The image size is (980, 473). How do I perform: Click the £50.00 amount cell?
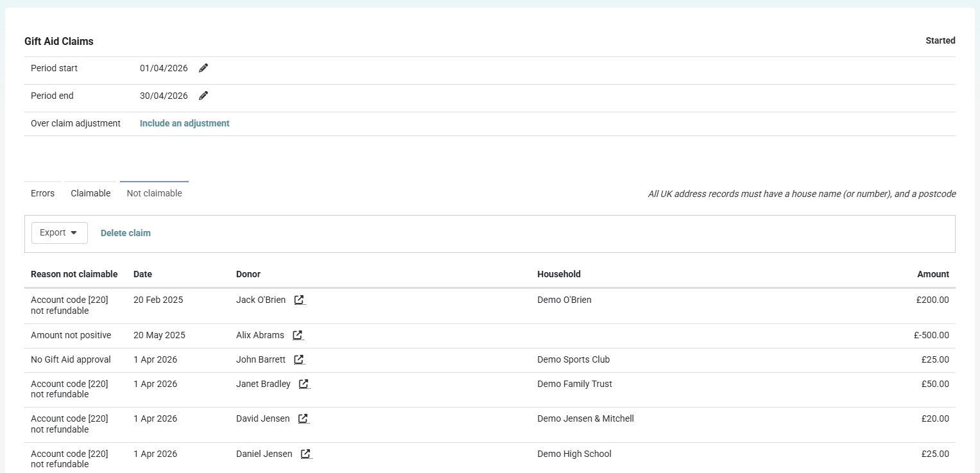tap(935, 384)
